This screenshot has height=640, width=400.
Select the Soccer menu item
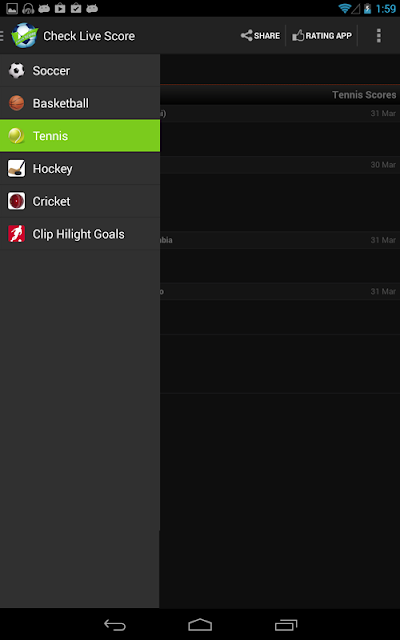tap(80, 71)
